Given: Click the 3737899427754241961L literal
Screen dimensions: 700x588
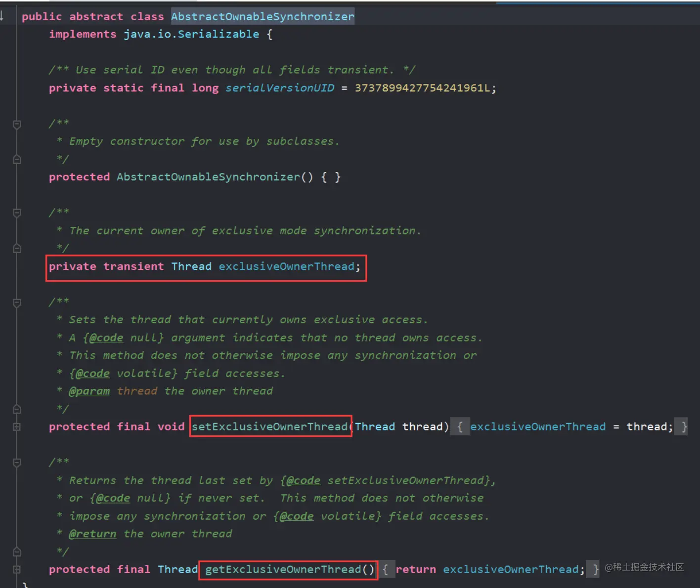Looking at the screenshot, I should pyautogui.click(x=423, y=88).
